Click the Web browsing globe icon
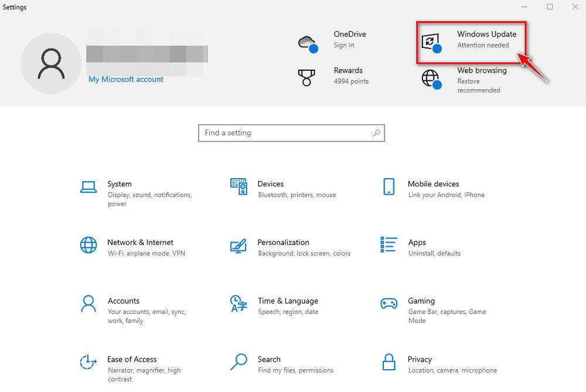586x392 pixels. point(432,79)
